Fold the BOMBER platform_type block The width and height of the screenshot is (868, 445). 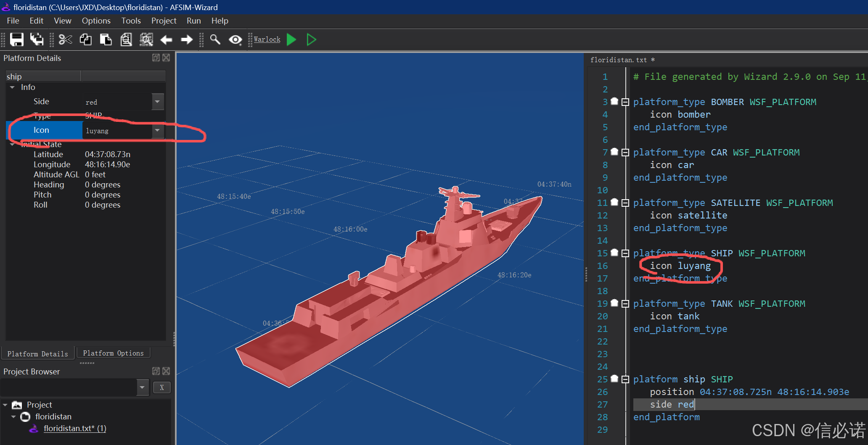(x=625, y=102)
